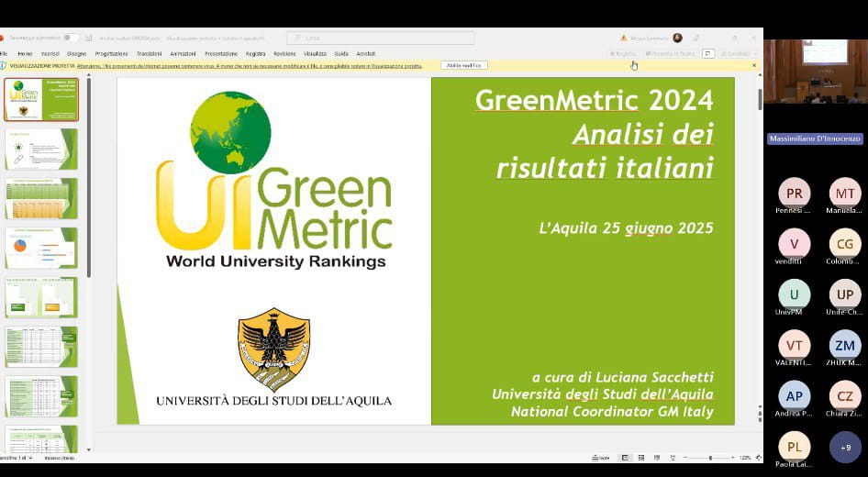Switch to Slide Sorter view icon

pos(641,458)
